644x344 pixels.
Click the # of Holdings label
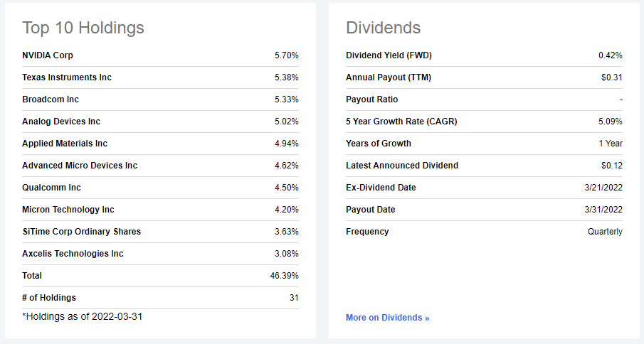[x=49, y=298]
